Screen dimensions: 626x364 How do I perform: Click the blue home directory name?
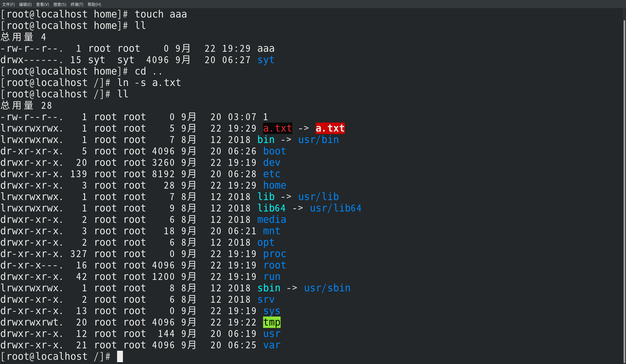(275, 185)
